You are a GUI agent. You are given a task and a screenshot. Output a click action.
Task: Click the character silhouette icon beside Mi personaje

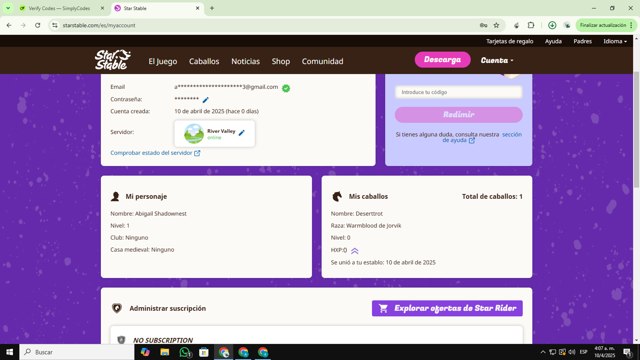(115, 196)
